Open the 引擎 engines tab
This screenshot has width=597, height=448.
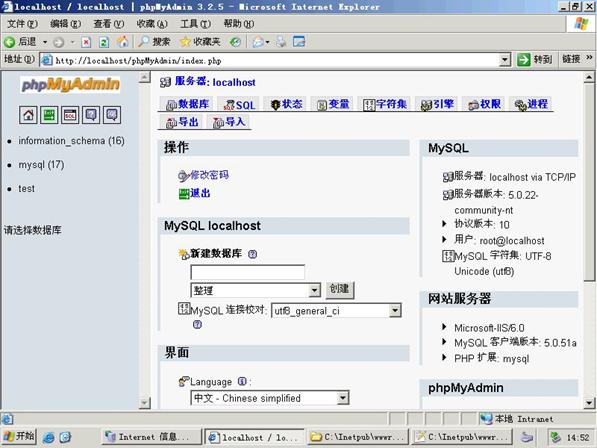point(437,104)
